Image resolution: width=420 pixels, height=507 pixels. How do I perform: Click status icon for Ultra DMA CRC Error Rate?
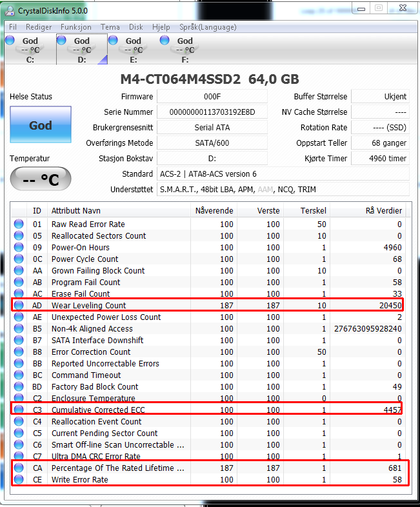click(x=19, y=456)
